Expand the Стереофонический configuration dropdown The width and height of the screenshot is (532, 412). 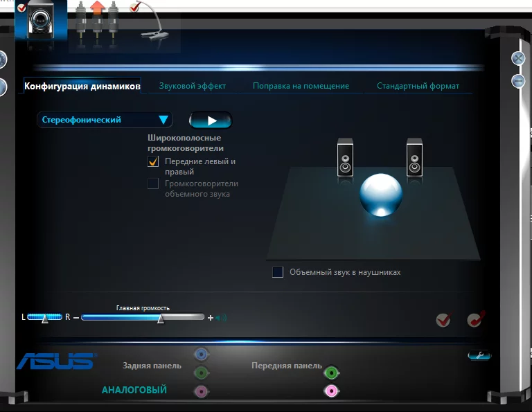coord(105,120)
